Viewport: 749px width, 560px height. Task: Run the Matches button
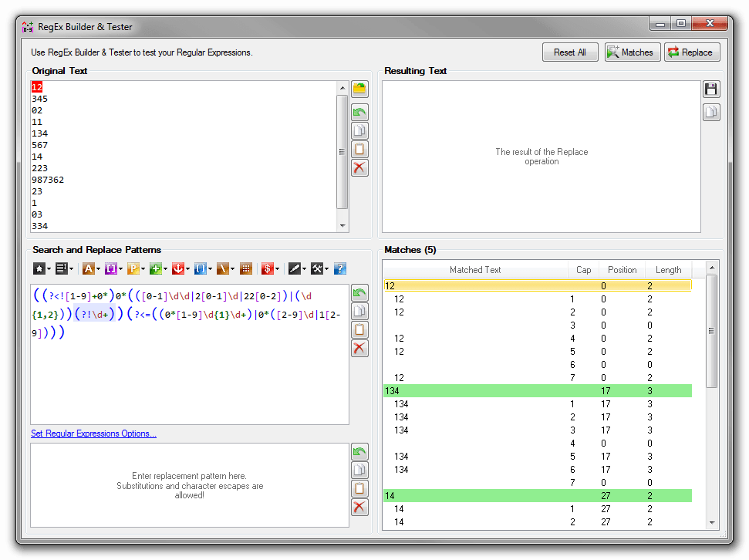coord(632,52)
